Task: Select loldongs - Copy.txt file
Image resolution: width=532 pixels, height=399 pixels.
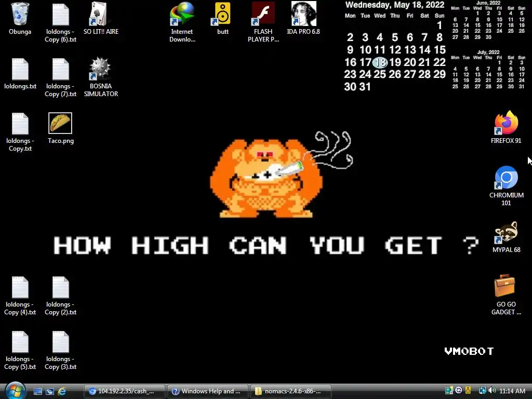Action: tap(20, 132)
